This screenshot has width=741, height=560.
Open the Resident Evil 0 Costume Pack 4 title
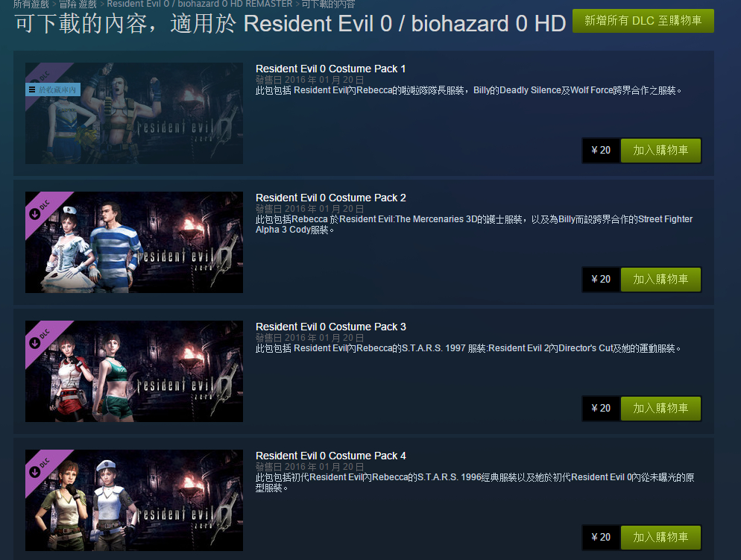pos(331,456)
